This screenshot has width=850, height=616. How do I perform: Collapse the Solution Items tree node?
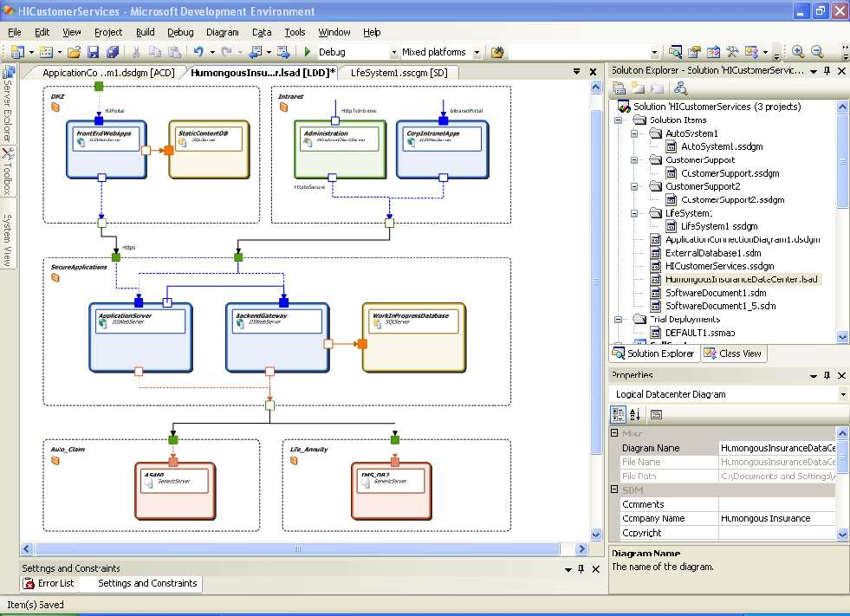tap(618, 120)
